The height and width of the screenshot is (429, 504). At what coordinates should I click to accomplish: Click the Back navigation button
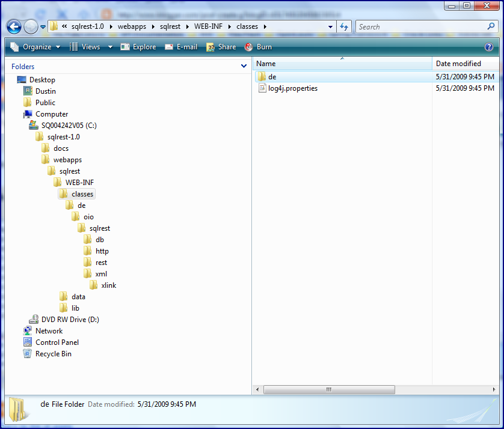pos(13,26)
